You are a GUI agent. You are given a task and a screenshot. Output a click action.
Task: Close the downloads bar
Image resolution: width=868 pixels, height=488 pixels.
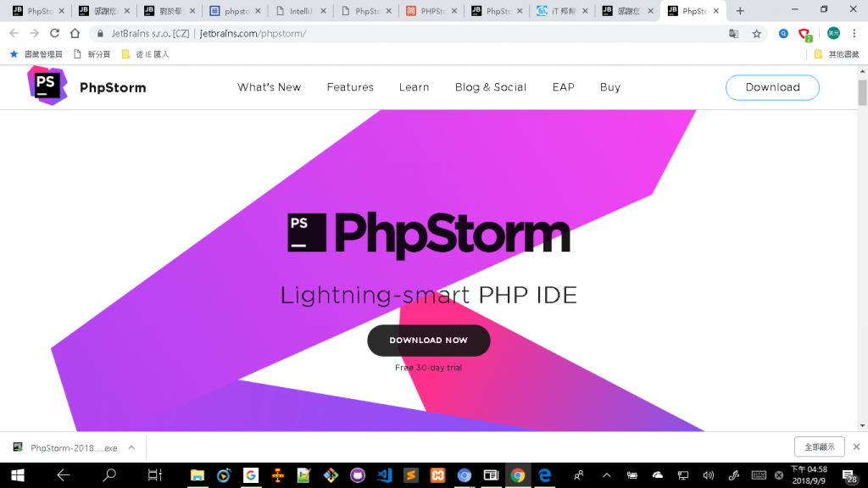tap(856, 446)
